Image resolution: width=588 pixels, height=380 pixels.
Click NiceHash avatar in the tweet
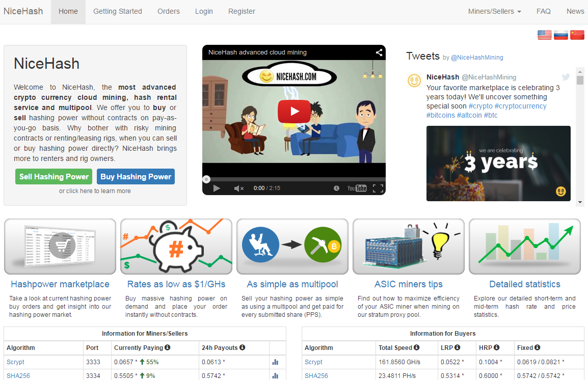[414, 80]
